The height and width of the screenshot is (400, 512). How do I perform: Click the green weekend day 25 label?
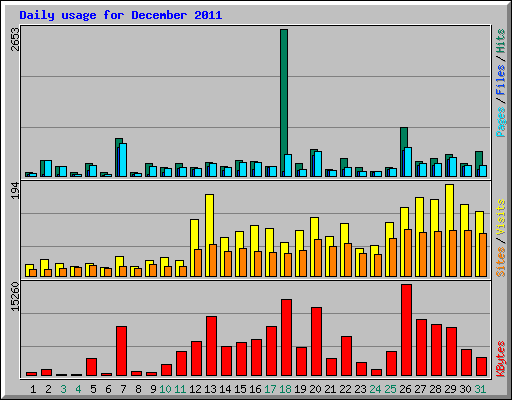pos(390,389)
